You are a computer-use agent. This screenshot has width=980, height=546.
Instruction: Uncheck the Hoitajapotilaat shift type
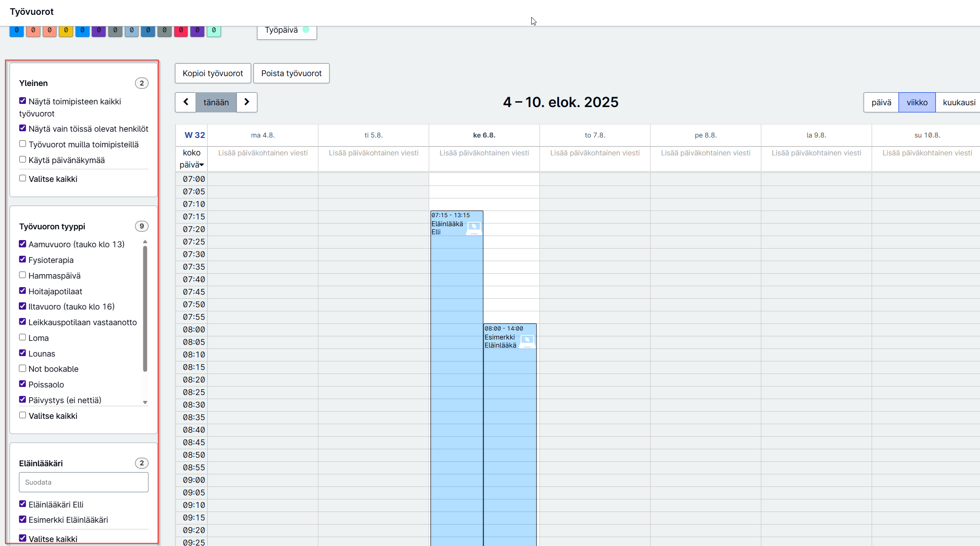pyautogui.click(x=22, y=291)
